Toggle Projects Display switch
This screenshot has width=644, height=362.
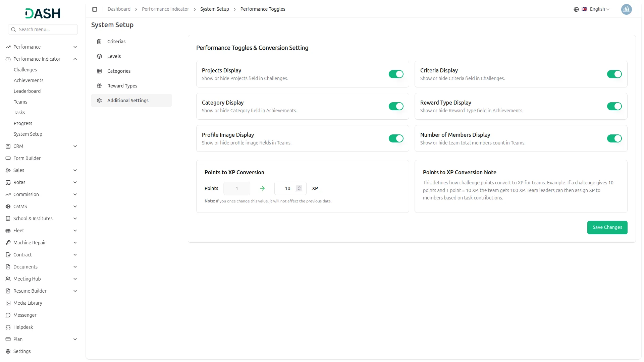tap(396, 74)
